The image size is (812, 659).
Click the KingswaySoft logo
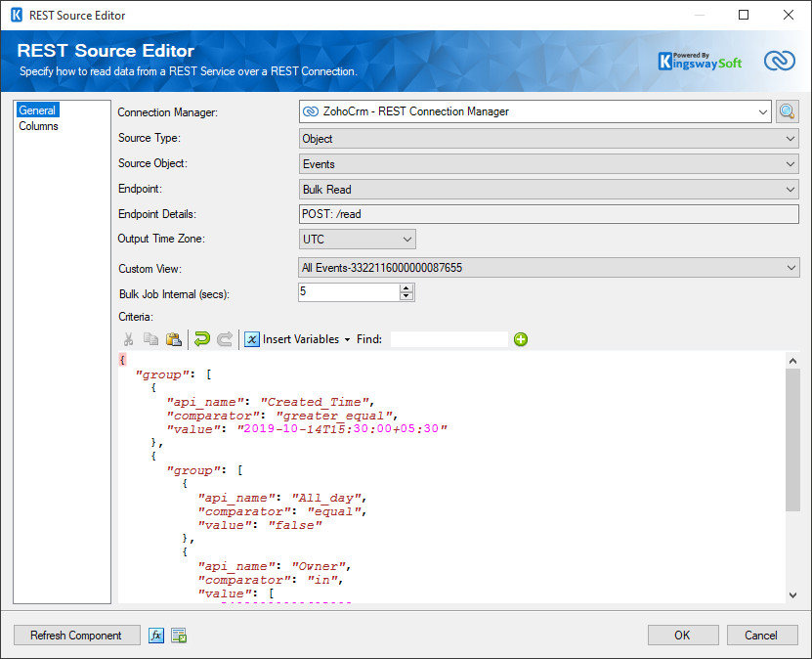[x=701, y=62]
